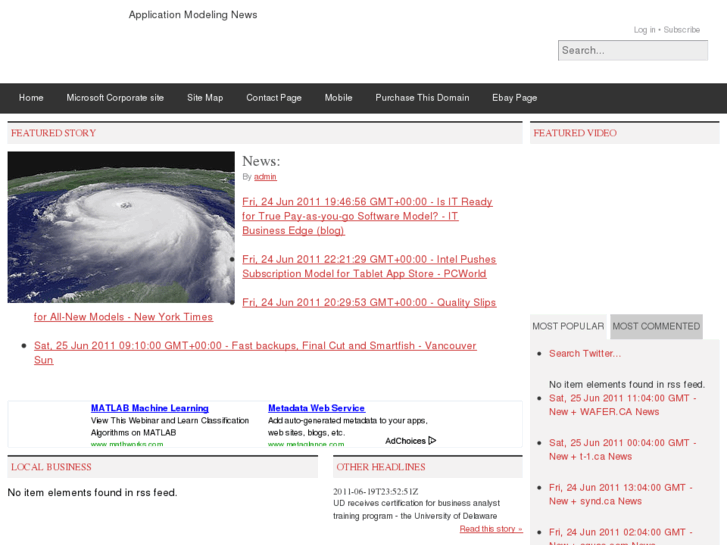Click the AdChoices label
The width and height of the screenshot is (727, 545).
pos(405,441)
